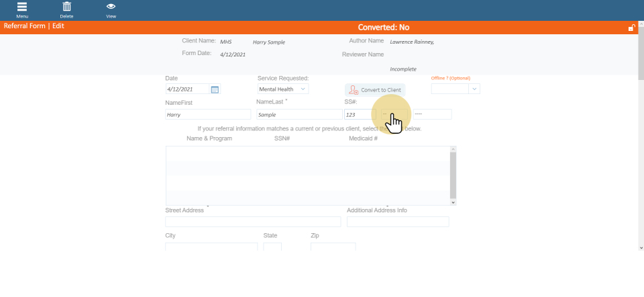The height and width of the screenshot is (297, 644).
Task: Select the Additional Address Info field
Action: [397, 222]
